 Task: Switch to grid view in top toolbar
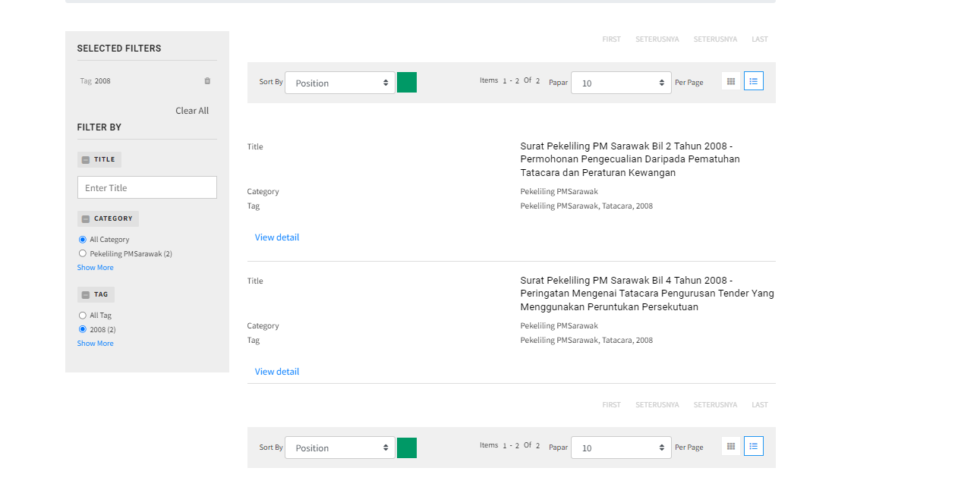[731, 81]
